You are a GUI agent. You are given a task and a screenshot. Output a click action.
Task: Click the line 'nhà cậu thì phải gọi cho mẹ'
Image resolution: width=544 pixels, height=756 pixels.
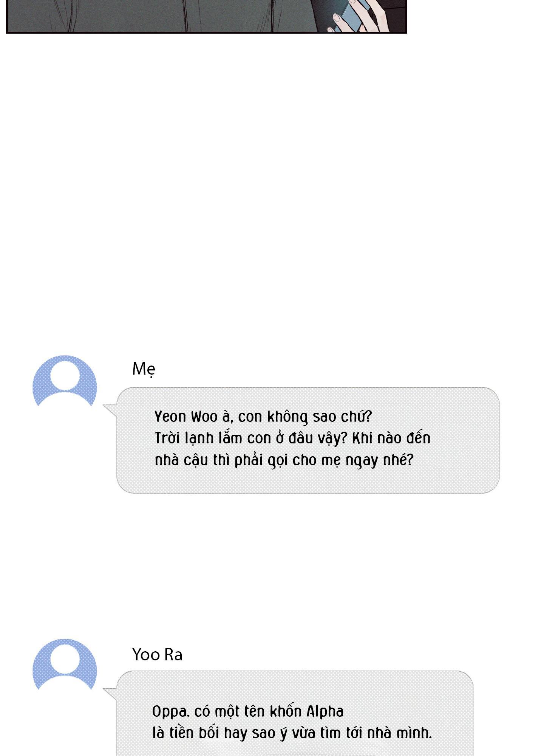click(248, 460)
